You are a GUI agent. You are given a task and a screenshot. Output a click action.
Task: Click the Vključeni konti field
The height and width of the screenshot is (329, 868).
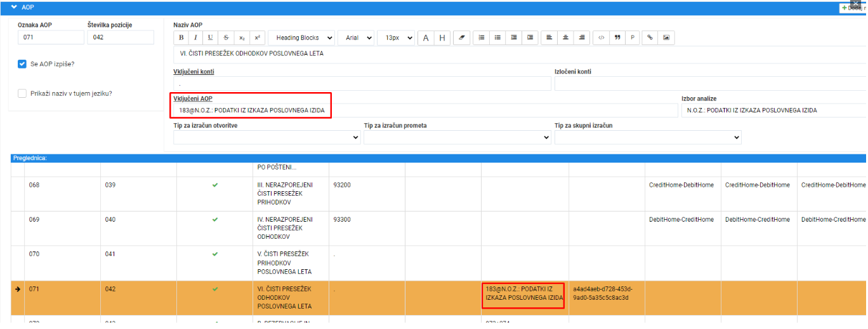coord(362,83)
